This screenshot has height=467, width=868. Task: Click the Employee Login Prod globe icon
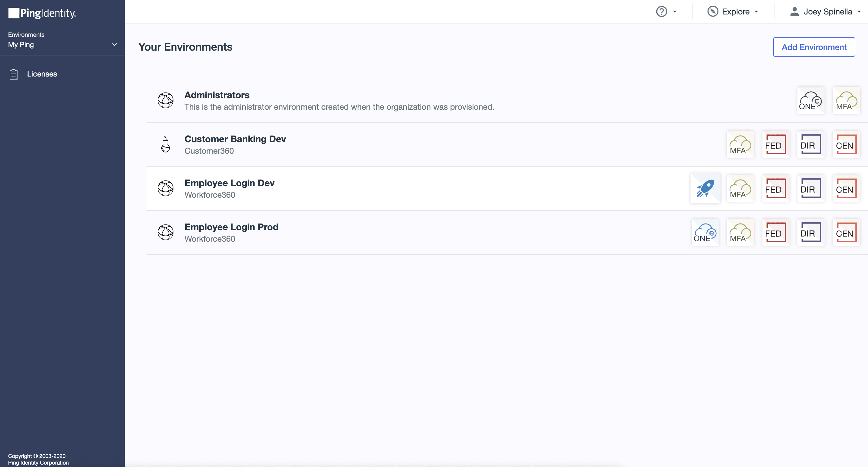(x=166, y=232)
